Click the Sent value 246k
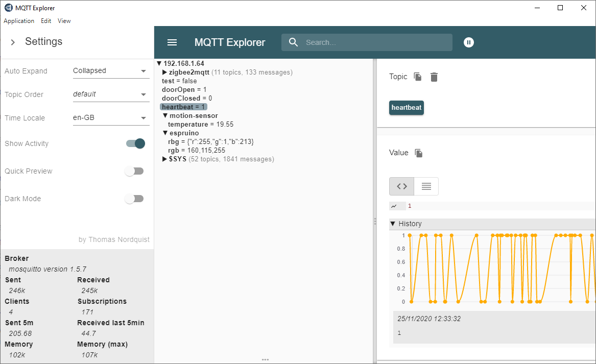 [x=17, y=290]
